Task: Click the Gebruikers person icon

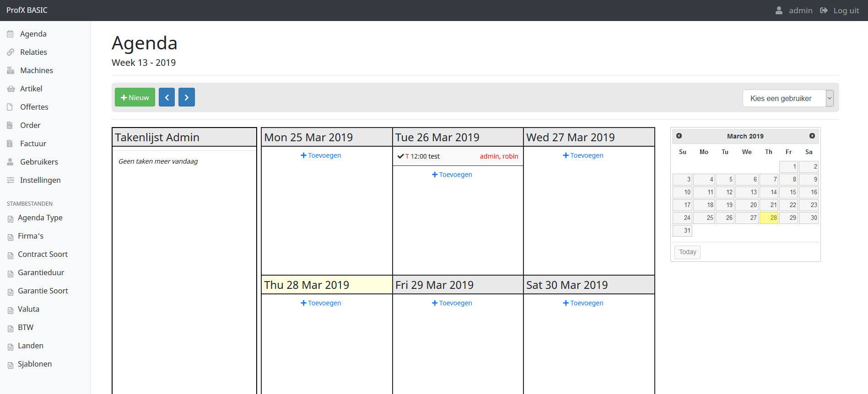Action: pos(10,162)
